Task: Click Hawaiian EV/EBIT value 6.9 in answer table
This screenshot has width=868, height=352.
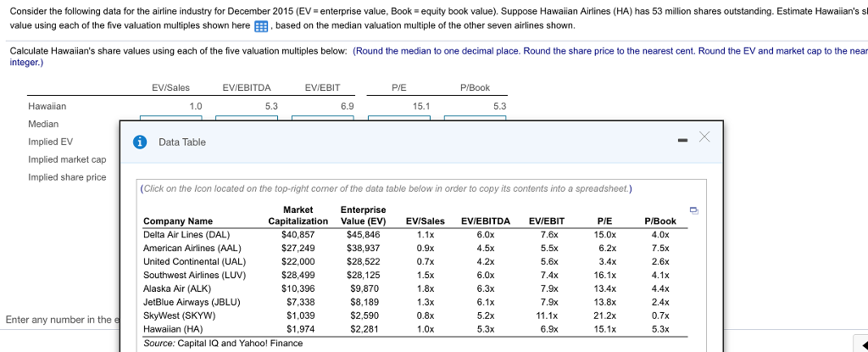Action: coord(348,106)
